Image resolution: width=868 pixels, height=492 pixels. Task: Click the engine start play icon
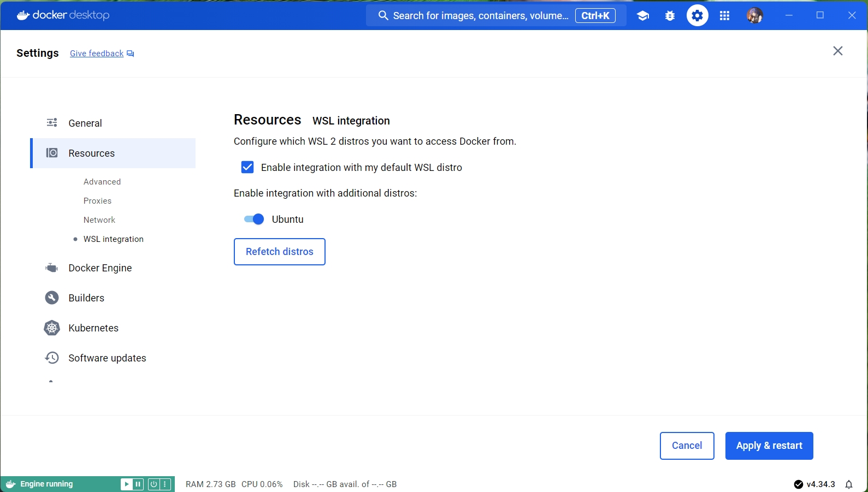click(126, 484)
